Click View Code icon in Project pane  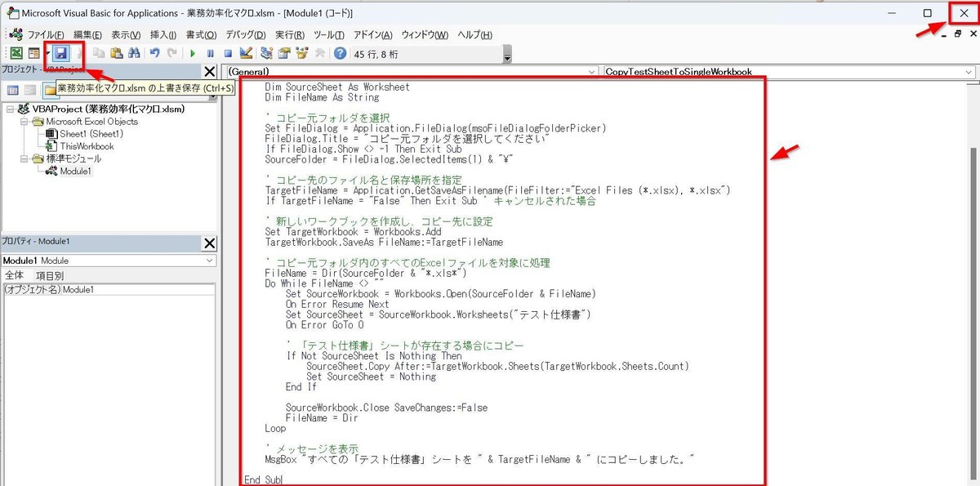click(12, 90)
